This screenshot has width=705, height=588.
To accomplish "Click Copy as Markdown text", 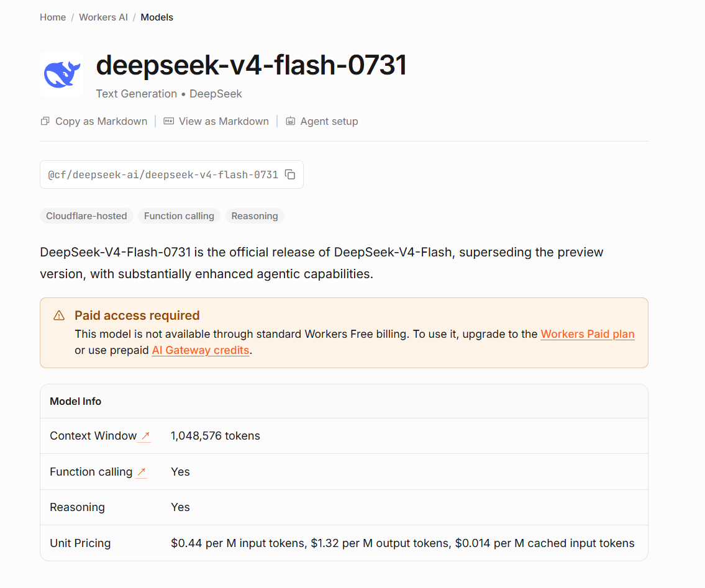I will (101, 121).
